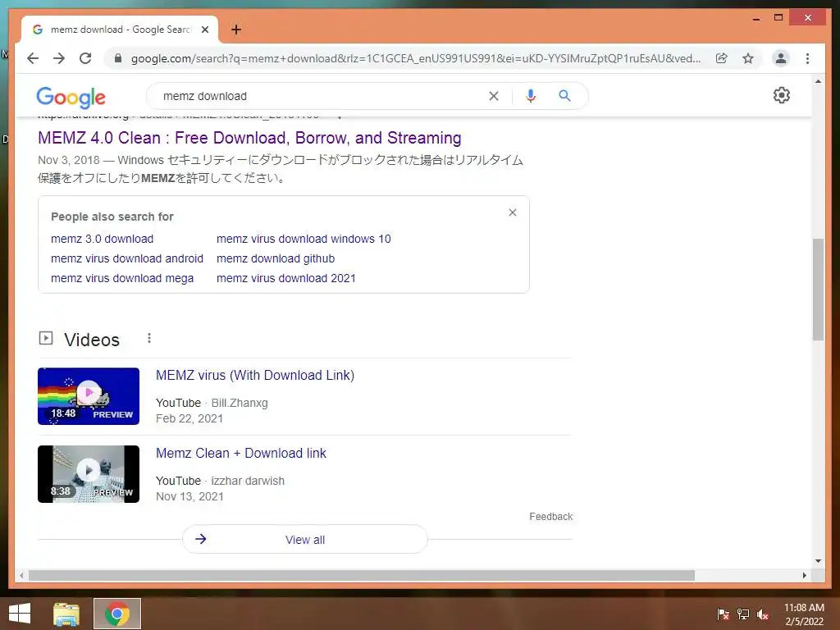Click the vertical scrollbar thumb
Screen dimensions: 840x630
[818, 290]
